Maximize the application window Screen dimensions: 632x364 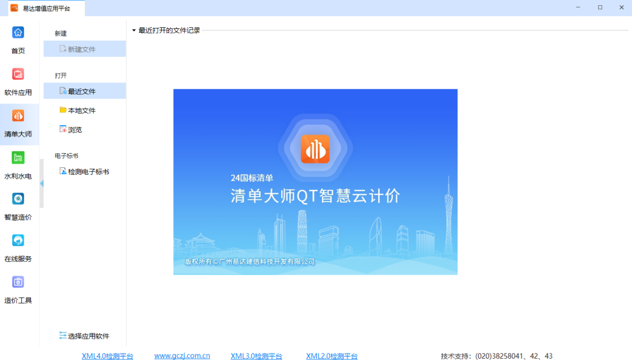coord(600,7)
